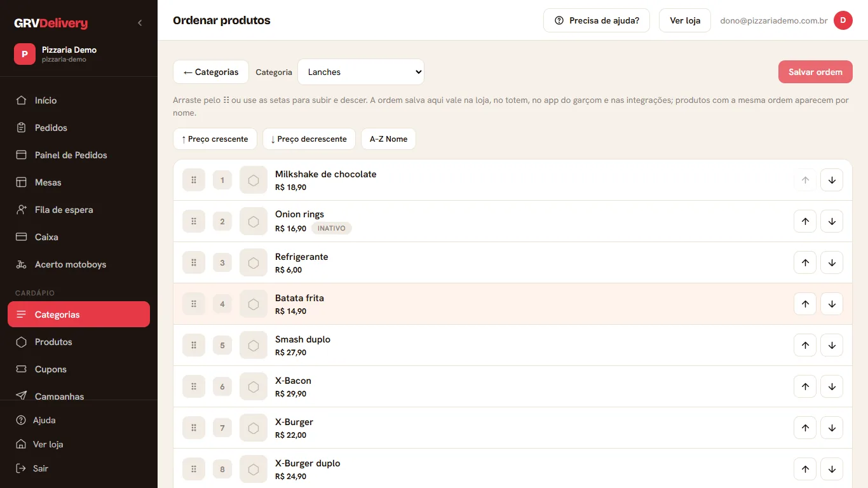
Task: Open Cupons in the sidebar
Action: click(x=79, y=369)
